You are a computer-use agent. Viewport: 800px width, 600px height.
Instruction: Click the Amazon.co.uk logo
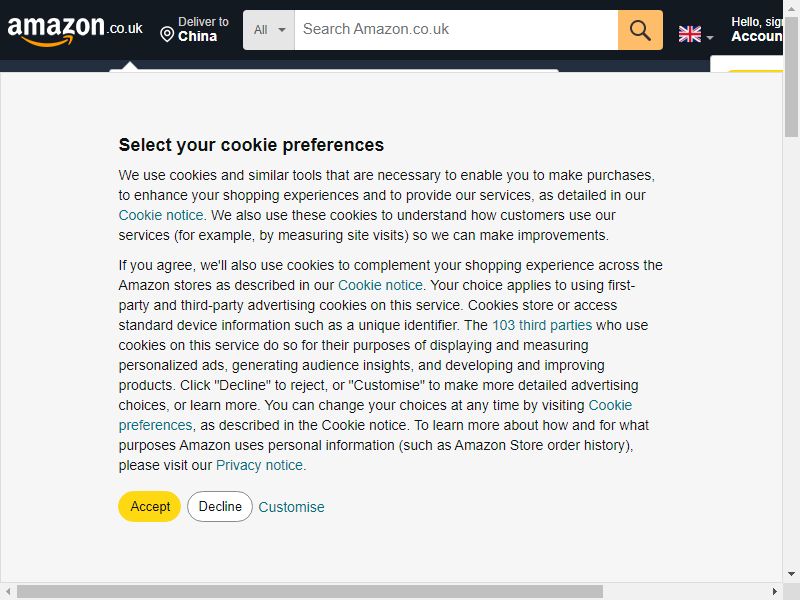tap(75, 30)
